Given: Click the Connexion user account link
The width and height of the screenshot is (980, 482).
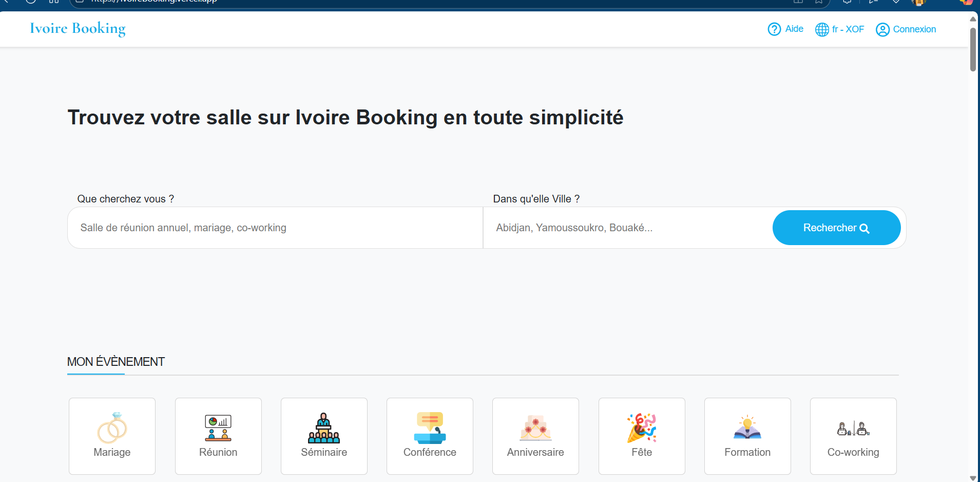Looking at the screenshot, I should (x=906, y=29).
